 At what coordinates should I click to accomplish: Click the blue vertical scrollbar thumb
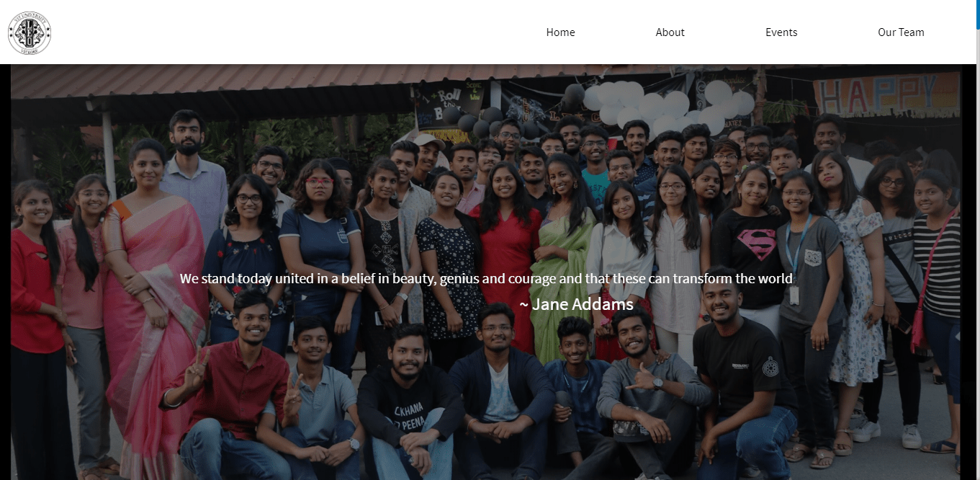point(978,14)
